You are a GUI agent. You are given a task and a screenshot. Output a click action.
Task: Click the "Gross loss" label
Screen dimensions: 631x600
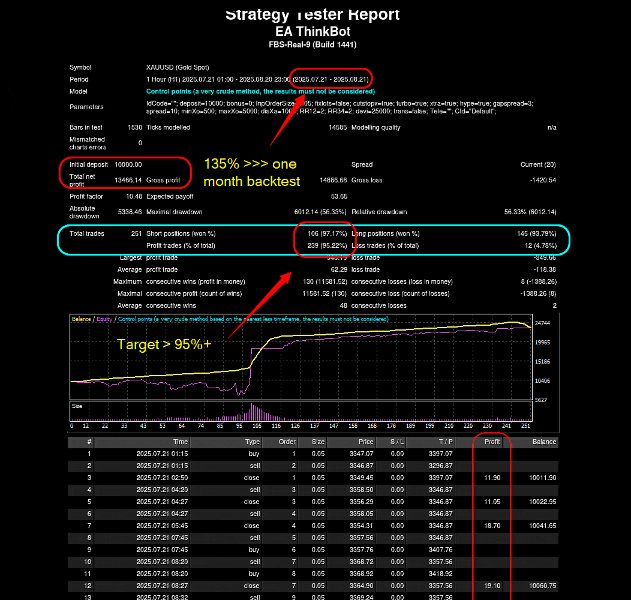tap(367, 180)
